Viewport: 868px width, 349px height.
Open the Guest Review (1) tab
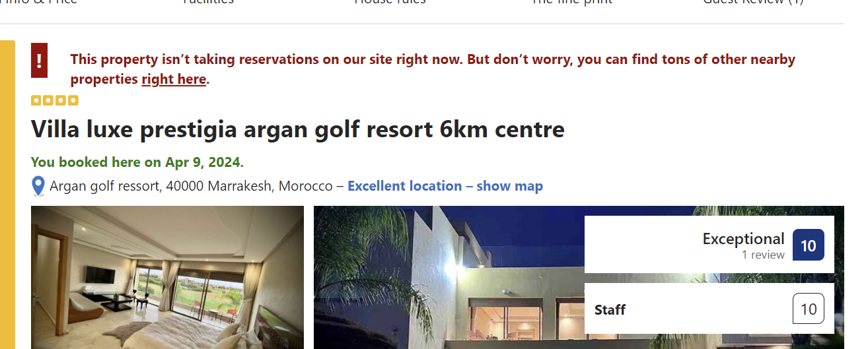(x=753, y=2)
